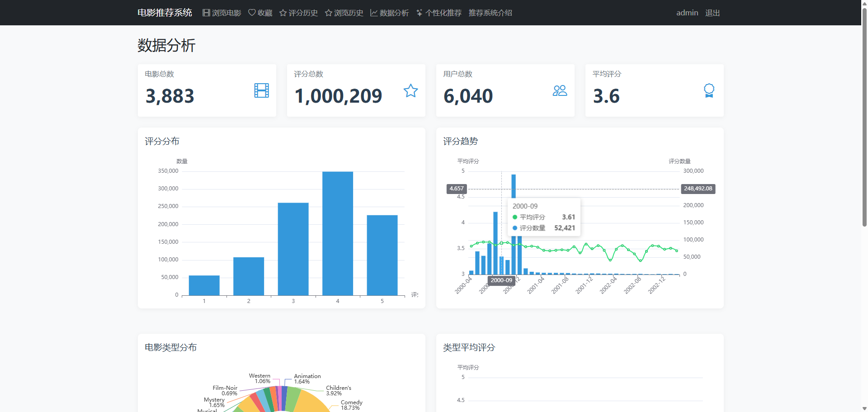Click the vertical page scrollbar thumb
This screenshot has height=412, width=868.
point(864,117)
